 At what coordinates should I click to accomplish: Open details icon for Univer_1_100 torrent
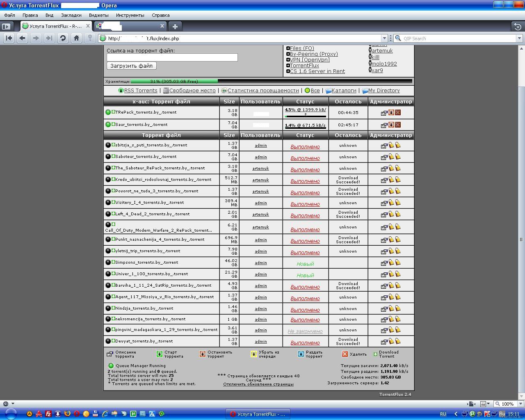click(384, 274)
